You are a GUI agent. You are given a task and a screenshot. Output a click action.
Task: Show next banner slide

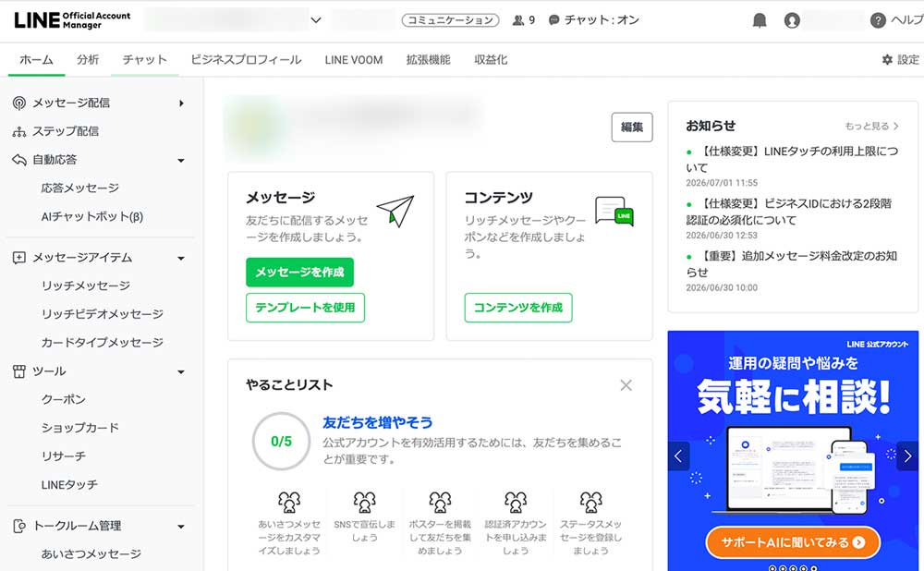907,456
